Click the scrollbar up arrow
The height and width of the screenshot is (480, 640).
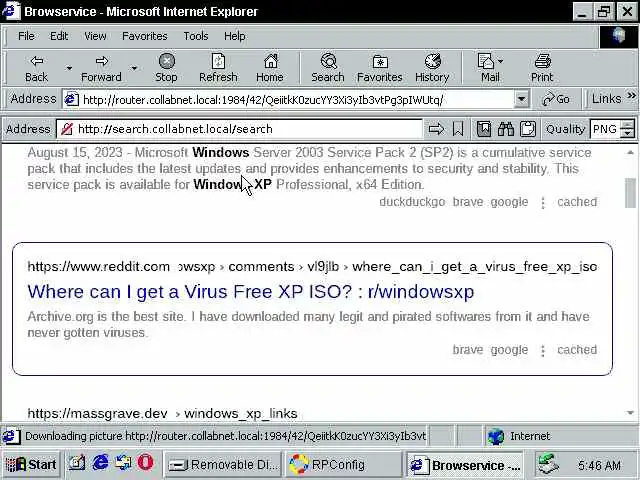pyautogui.click(x=630, y=152)
